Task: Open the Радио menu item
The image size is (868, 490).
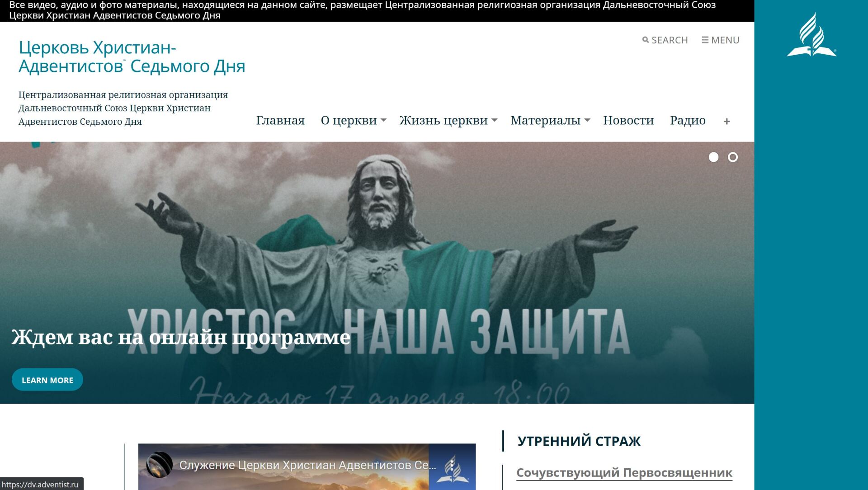Action: tap(688, 120)
